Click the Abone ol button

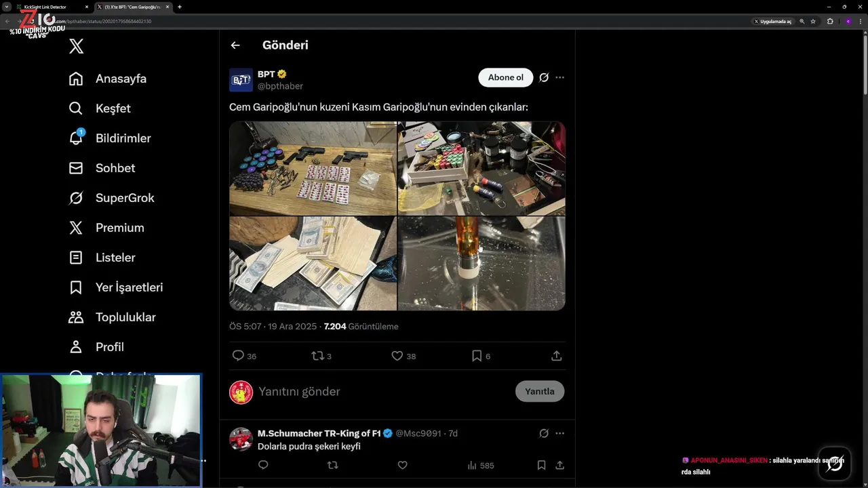[506, 77]
